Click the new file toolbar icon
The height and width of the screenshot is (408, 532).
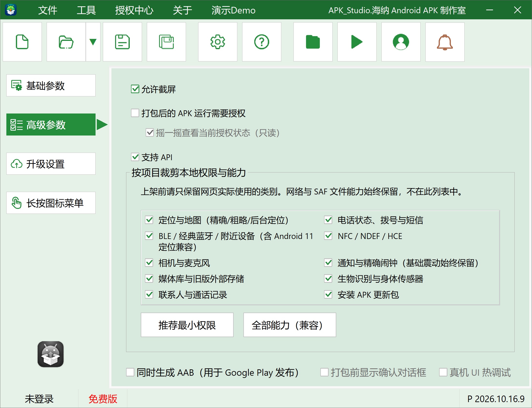(22, 42)
